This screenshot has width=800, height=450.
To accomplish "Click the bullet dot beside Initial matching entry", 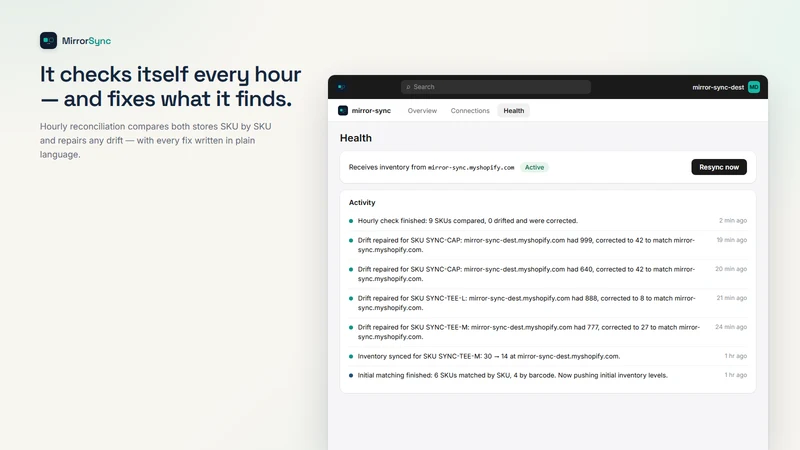I will pyautogui.click(x=351, y=376).
